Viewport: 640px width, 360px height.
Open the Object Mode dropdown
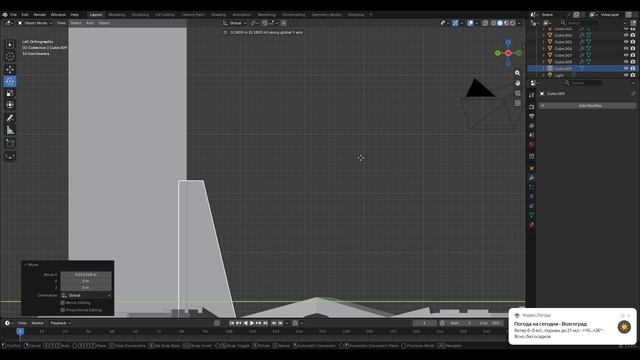(x=35, y=23)
